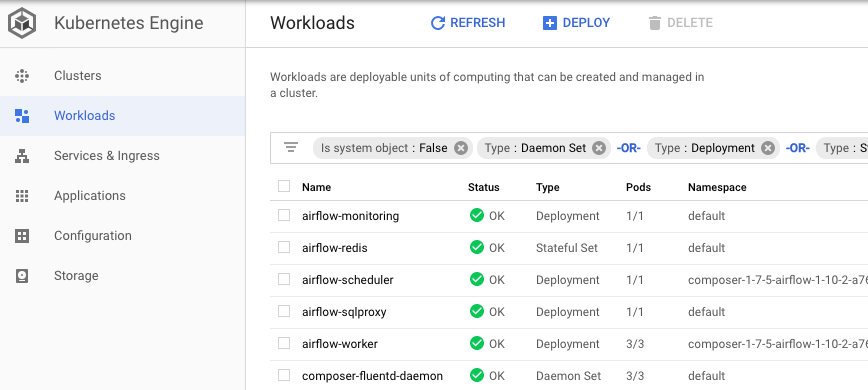Viewport: 868px width, 390px height.
Task: Click the Configuration sidebar icon
Action: pos(22,236)
